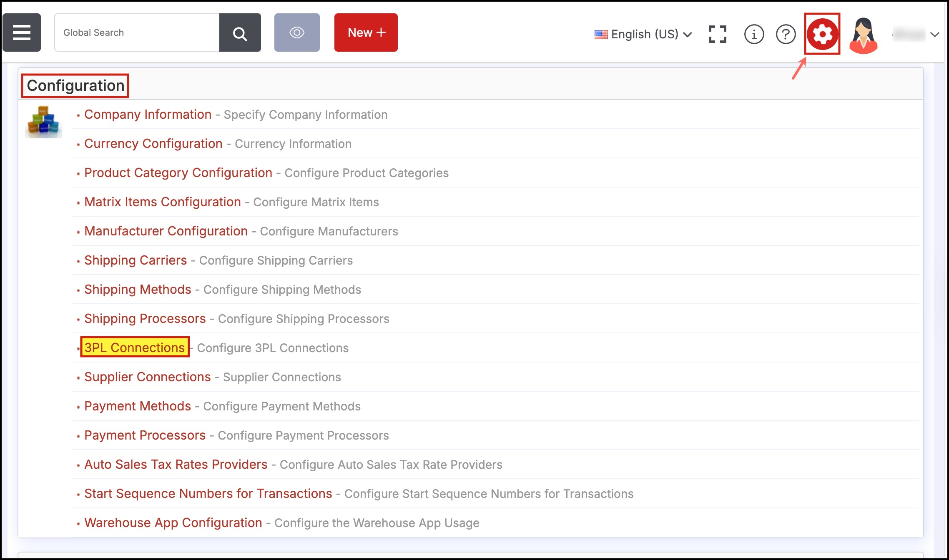Expand the English (US) language dropdown
The height and width of the screenshot is (560, 949).
(643, 34)
